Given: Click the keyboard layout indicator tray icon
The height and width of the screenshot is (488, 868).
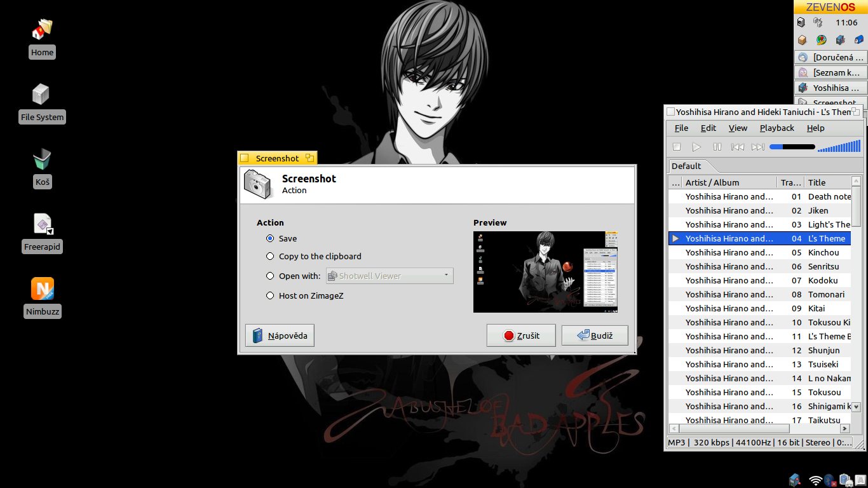Looking at the screenshot, I should coord(860,480).
